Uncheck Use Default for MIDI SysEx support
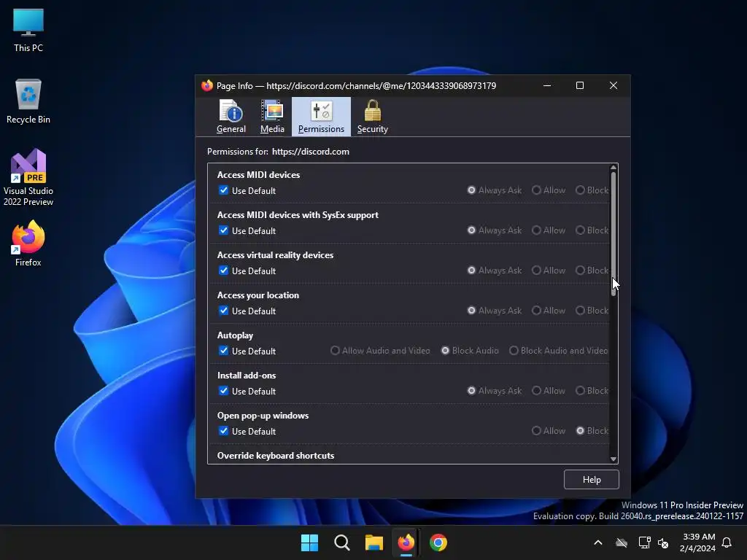Screen dimensions: 747x560 (x=223, y=230)
